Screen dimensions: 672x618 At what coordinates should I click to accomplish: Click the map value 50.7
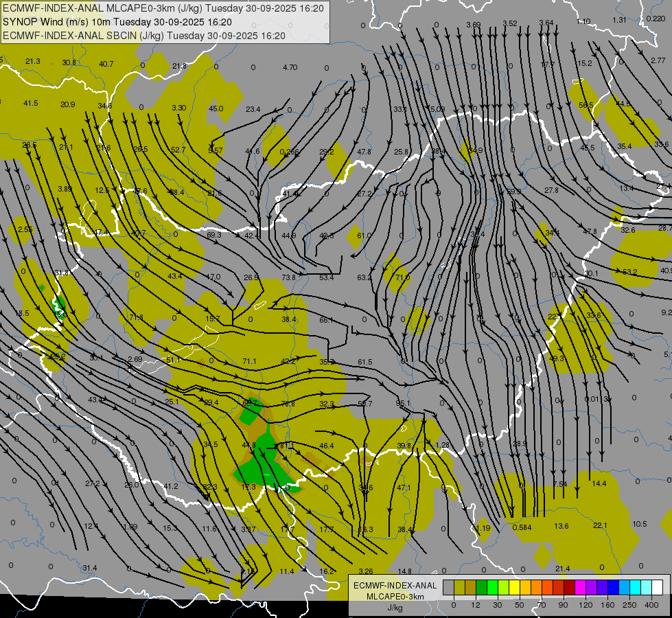point(364,404)
